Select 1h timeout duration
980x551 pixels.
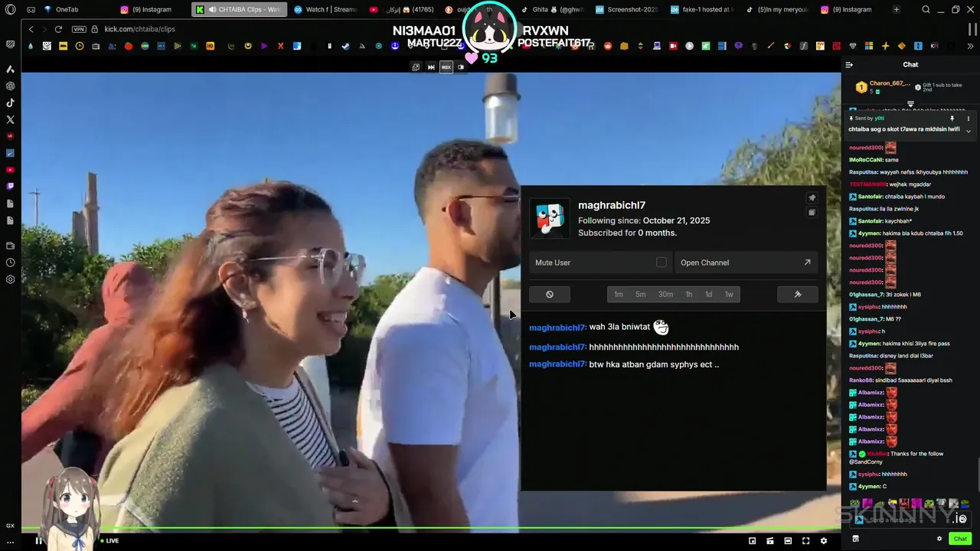point(689,294)
